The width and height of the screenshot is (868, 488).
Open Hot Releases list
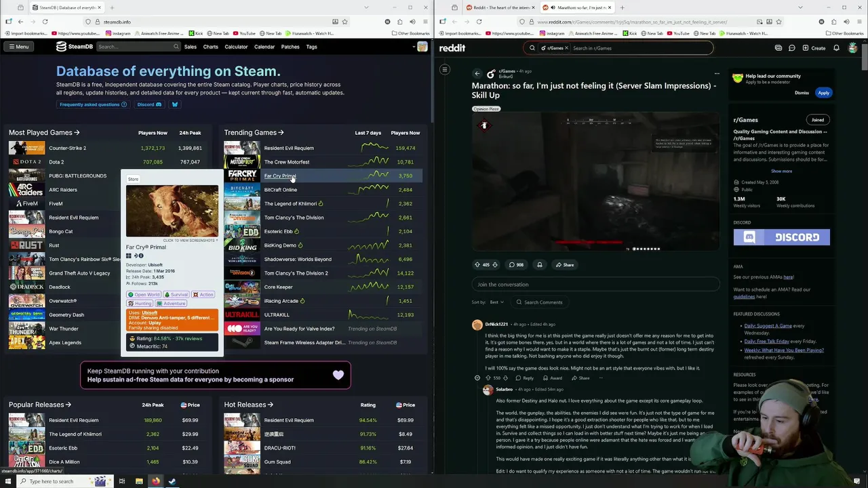[249, 405]
